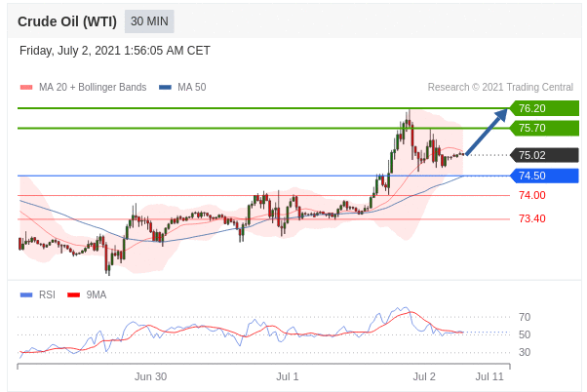Click the RSI 70 level label
587x392 pixels.
click(x=525, y=317)
